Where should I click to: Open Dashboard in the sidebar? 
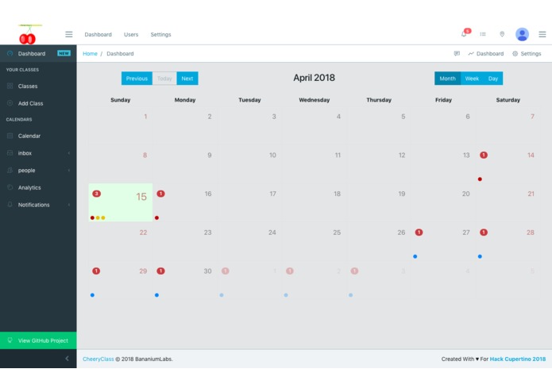[x=38, y=54]
